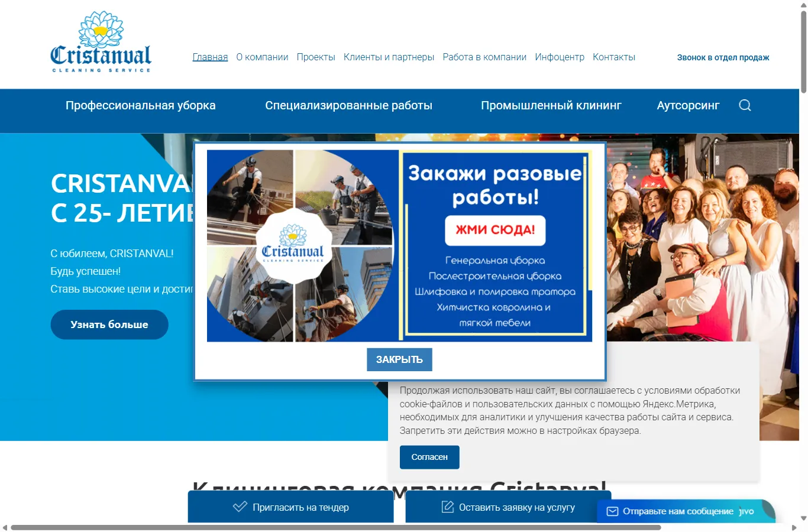
Task: Close the popup with the ЗАКРЫТЬ button
Action: click(399, 359)
